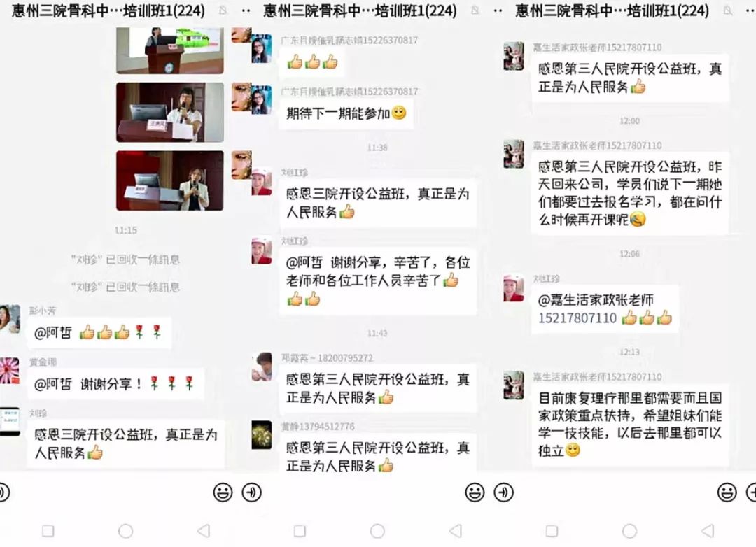Tap message '期待下一期能参加'
The width and height of the screenshot is (756, 547).
346,114
